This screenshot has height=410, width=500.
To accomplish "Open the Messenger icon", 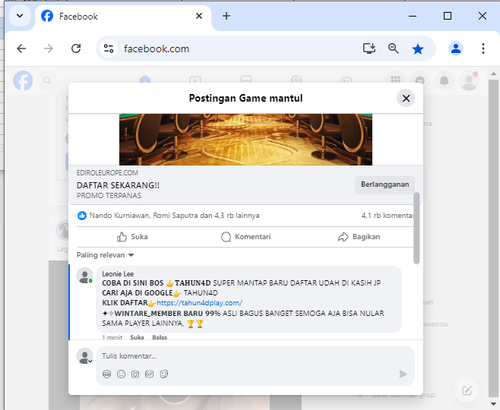I will (x=420, y=80).
